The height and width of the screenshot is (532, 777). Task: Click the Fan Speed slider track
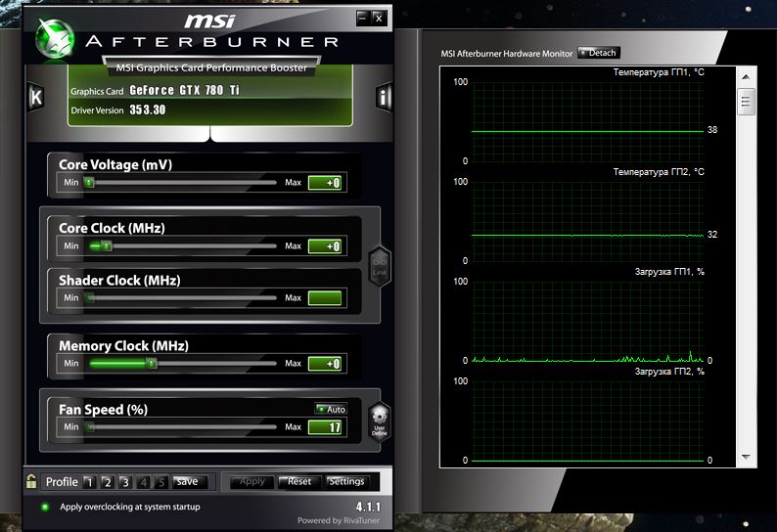(x=181, y=426)
